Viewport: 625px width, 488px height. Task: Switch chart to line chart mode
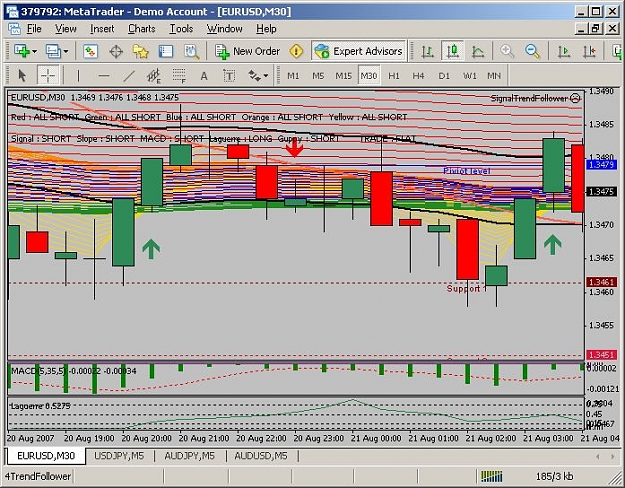478,51
